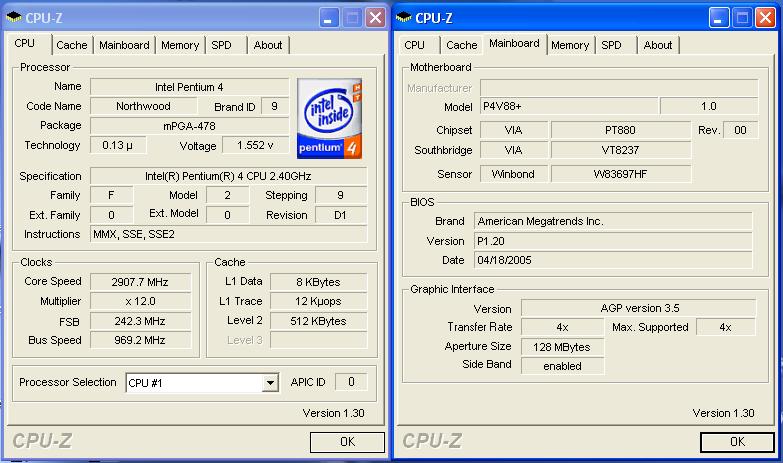
Task: Click OK button in right CPU-Z window
Action: coord(738,442)
